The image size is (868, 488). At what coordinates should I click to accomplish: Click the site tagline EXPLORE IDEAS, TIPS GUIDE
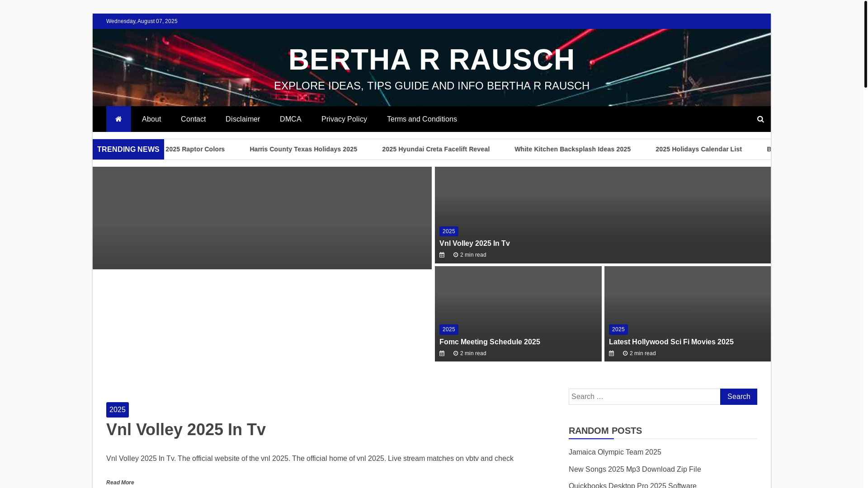click(x=432, y=86)
